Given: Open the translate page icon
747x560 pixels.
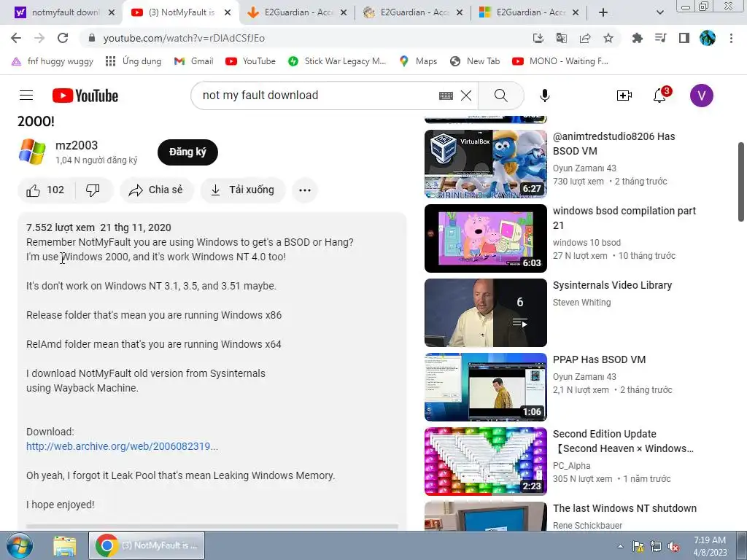Looking at the screenshot, I should (562, 38).
